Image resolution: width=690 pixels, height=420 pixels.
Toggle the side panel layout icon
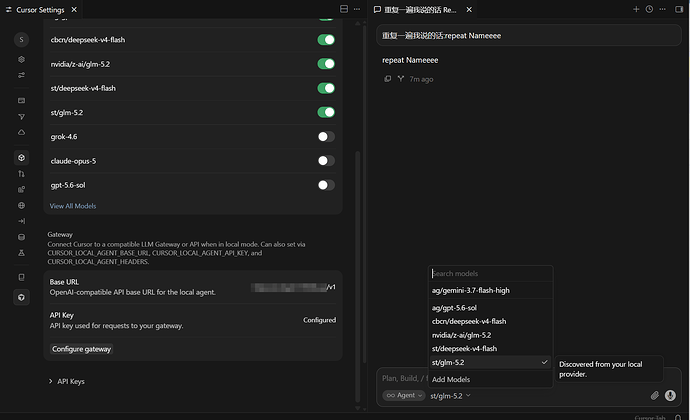click(679, 9)
